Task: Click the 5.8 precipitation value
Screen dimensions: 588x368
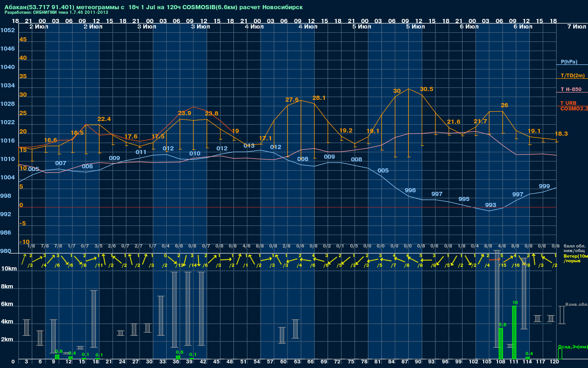Action: click(503, 324)
